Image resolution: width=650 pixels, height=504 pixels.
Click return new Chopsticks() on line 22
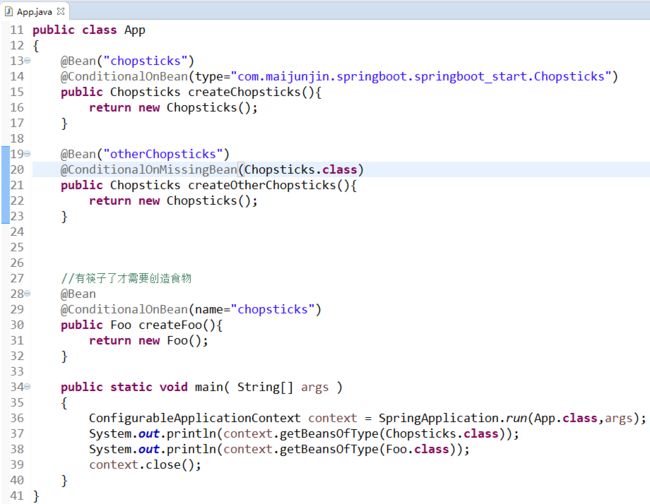click(173, 201)
